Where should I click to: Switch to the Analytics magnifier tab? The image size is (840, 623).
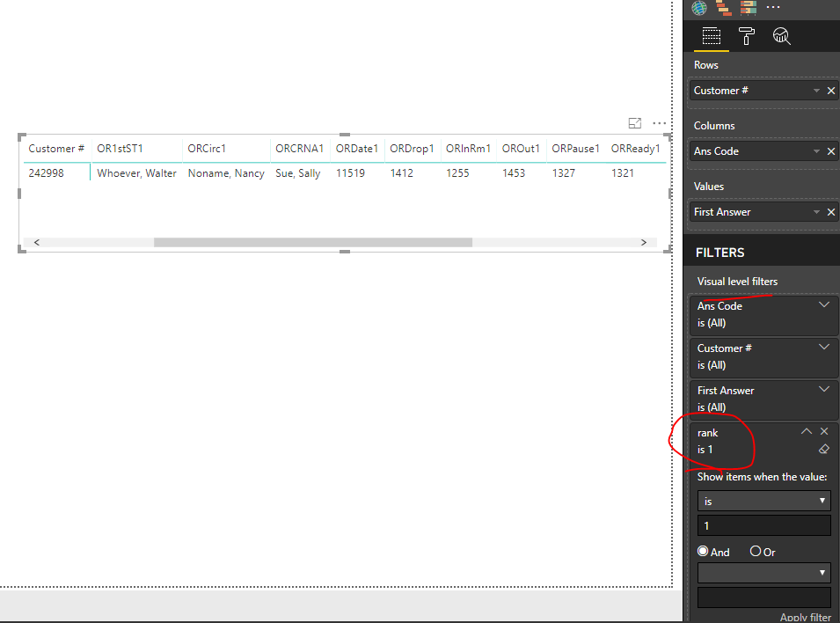[782, 36]
